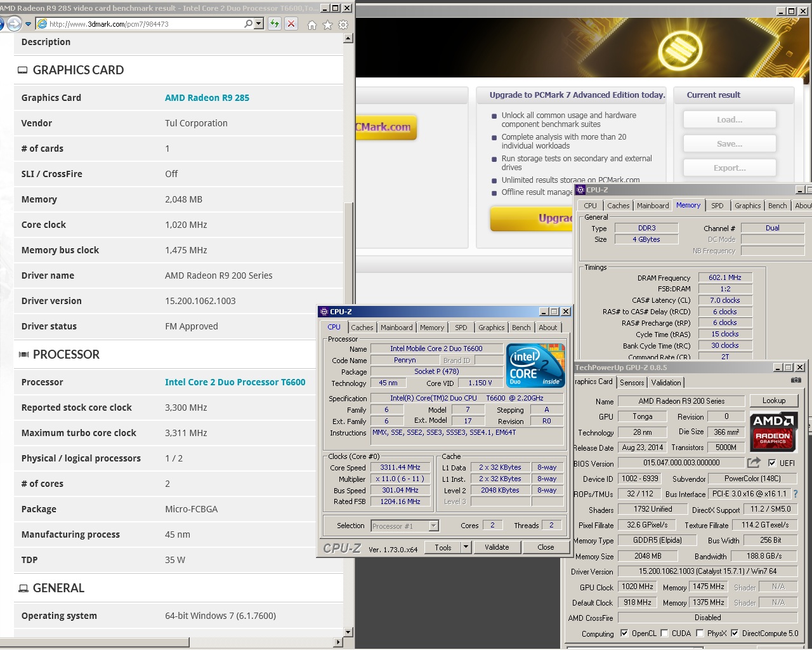Toggle the CUDA checkbox in GPU-Z
This screenshot has width=812, height=650.
[x=664, y=633]
